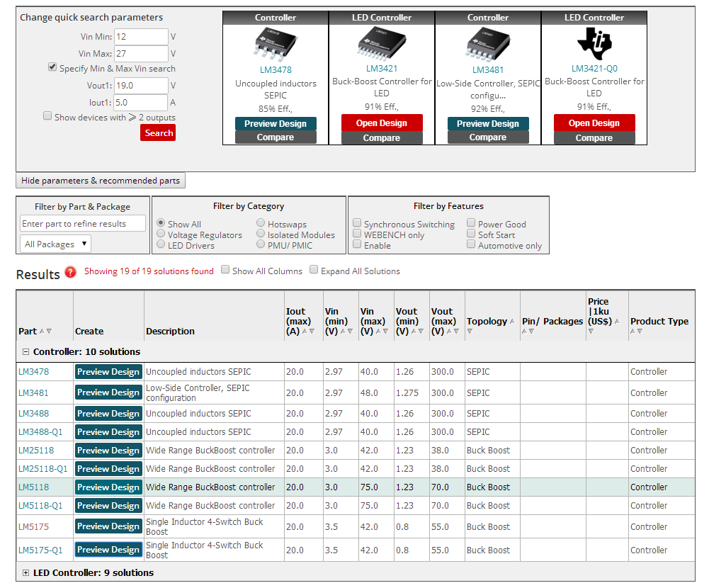Click Preview Design in LM25118 row

[x=108, y=451]
